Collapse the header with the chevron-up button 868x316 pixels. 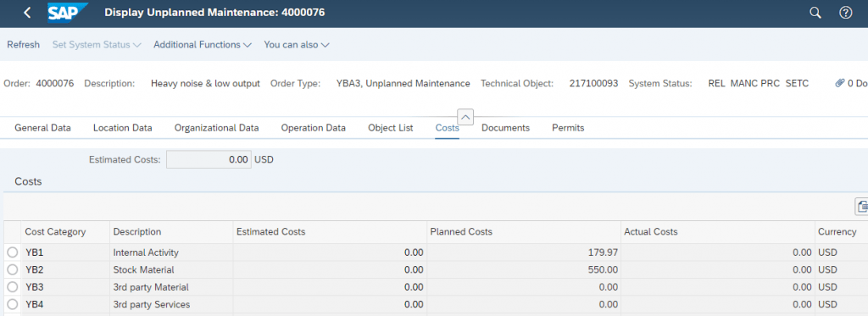click(x=466, y=117)
